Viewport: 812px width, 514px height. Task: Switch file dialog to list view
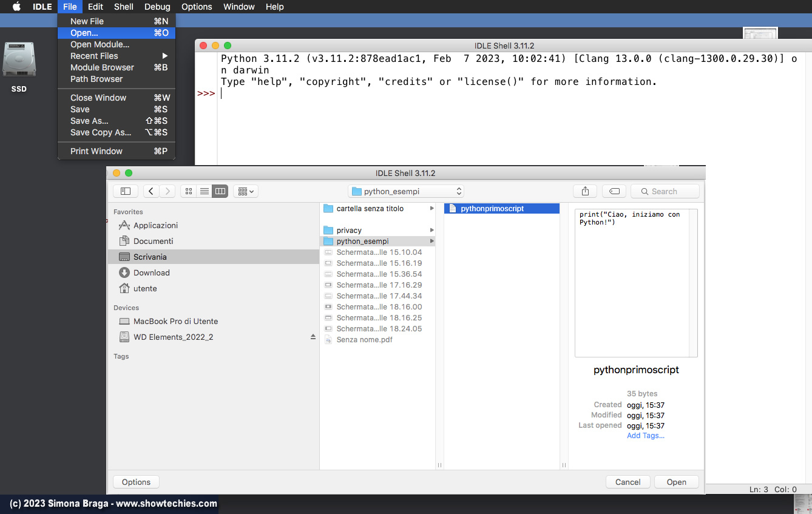click(x=205, y=191)
